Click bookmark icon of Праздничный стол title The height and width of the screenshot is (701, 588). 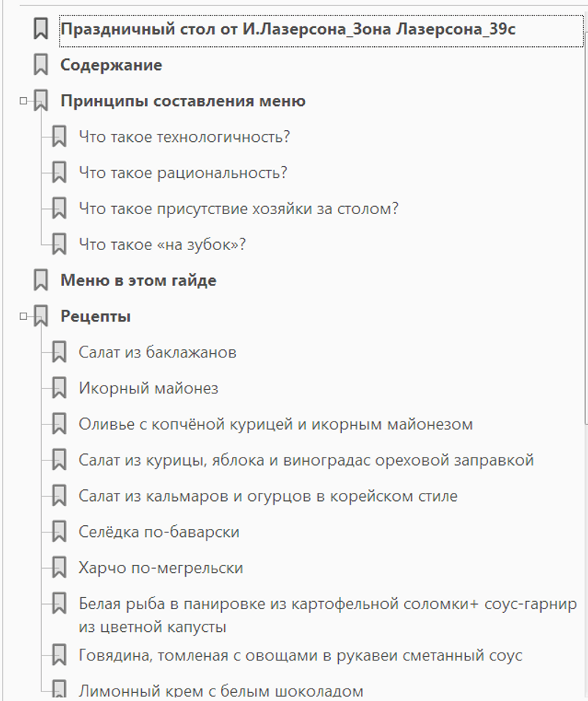click(41, 29)
